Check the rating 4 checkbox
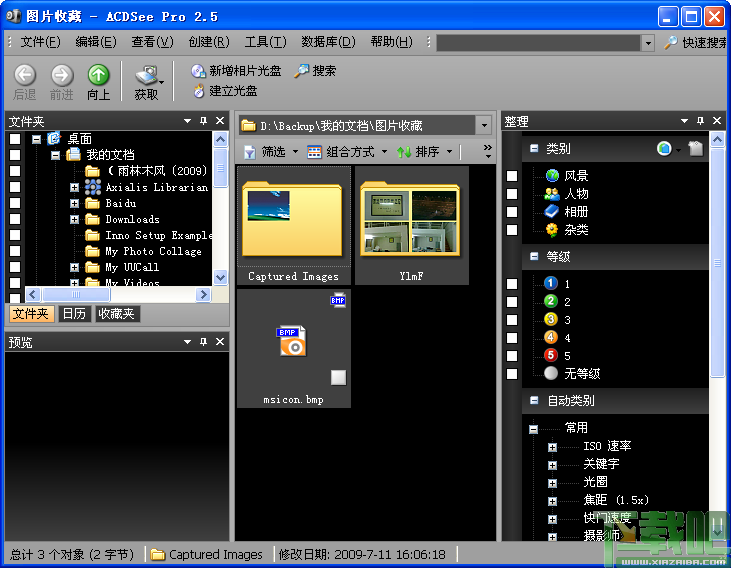 point(512,338)
